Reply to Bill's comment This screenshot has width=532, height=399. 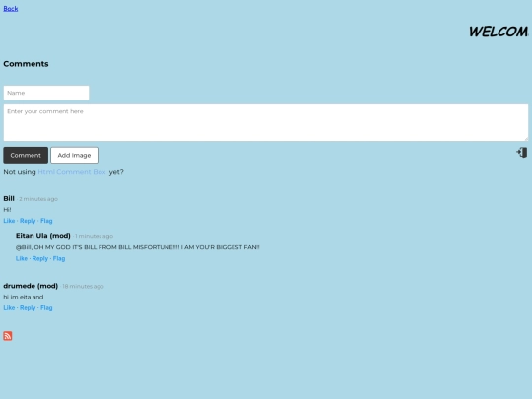point(28,221)
